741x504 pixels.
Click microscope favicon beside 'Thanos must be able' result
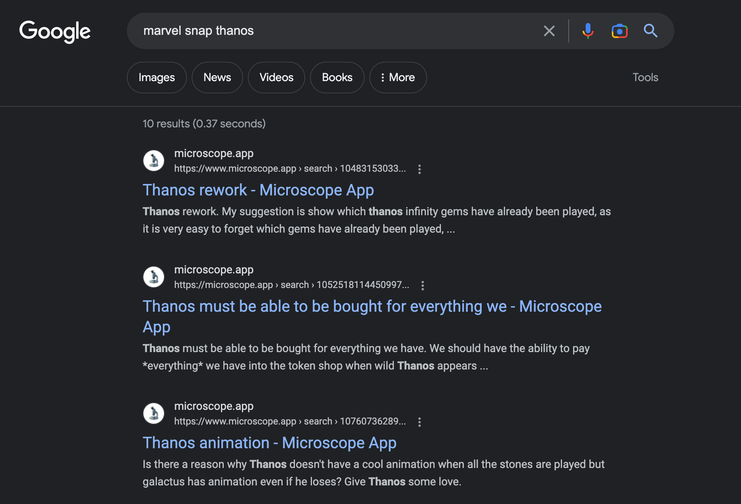click(154, 277)
